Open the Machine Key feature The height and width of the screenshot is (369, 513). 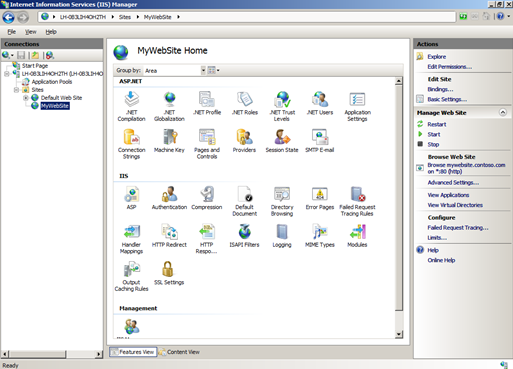(169, 141)
